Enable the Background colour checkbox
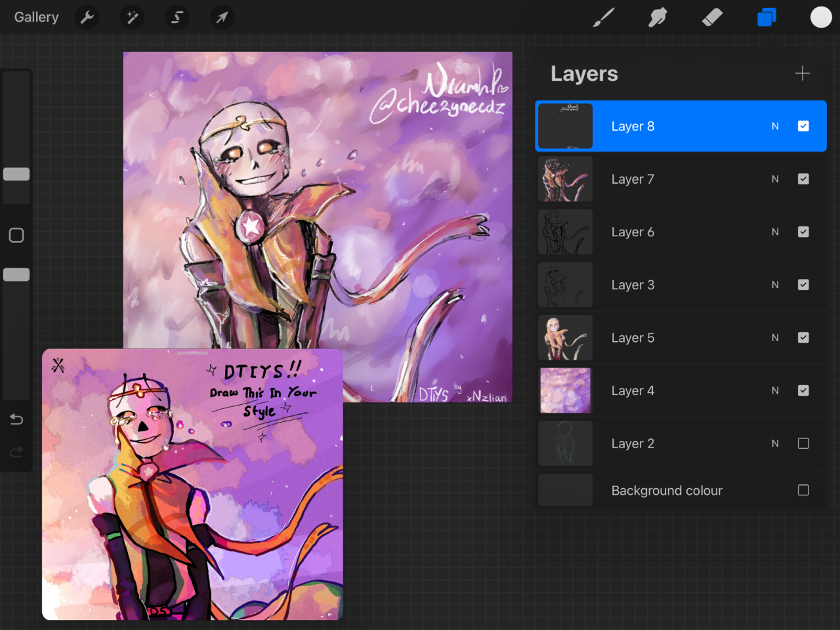 pyautogui.click(x=803, y=490)
